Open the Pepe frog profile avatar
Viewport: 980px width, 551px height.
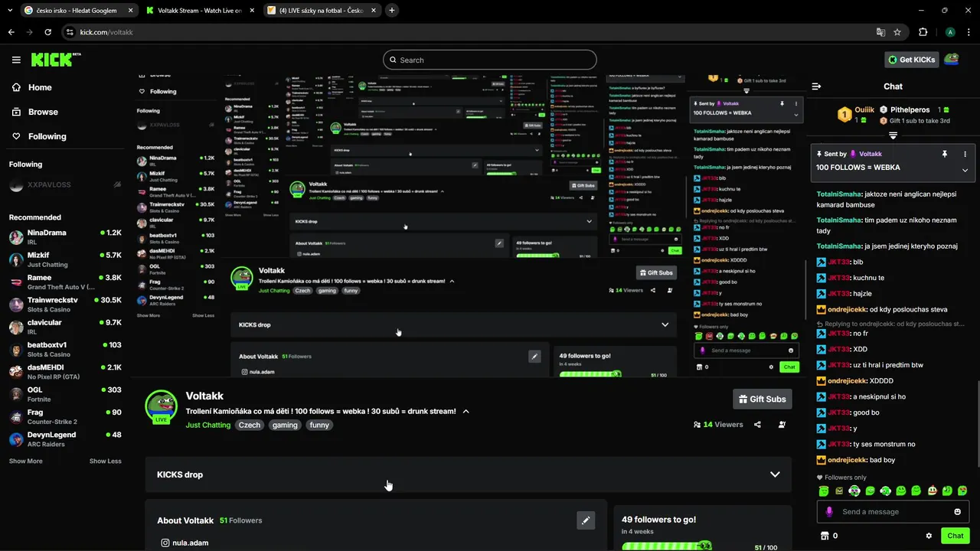(x=951, y=60)
